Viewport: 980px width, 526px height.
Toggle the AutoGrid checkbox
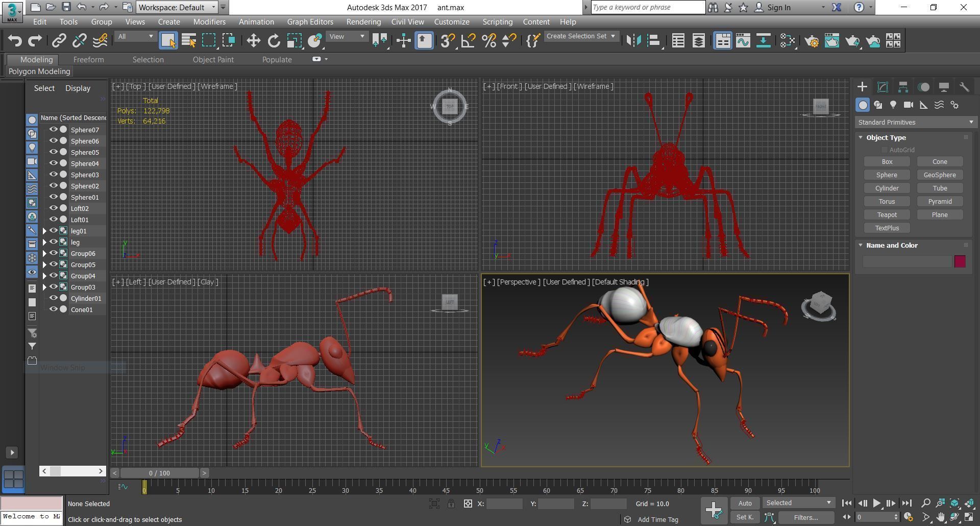(x=884, y=150)
